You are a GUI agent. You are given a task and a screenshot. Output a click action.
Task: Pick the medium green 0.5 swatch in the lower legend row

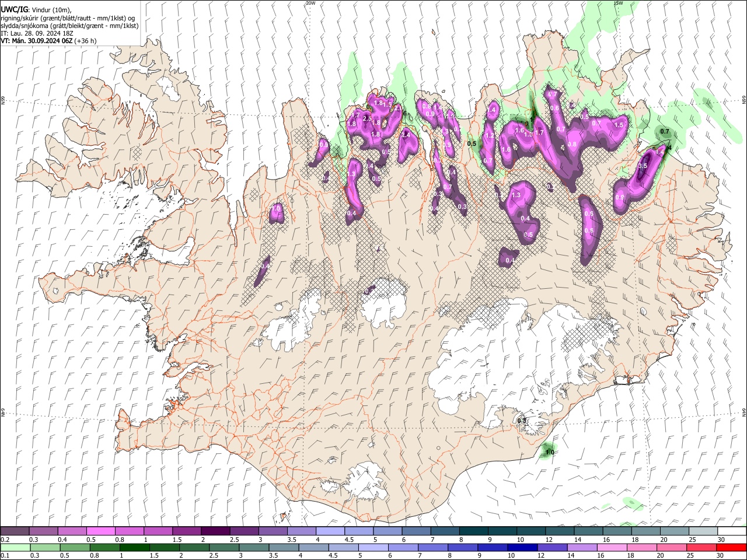pos(75,548)
